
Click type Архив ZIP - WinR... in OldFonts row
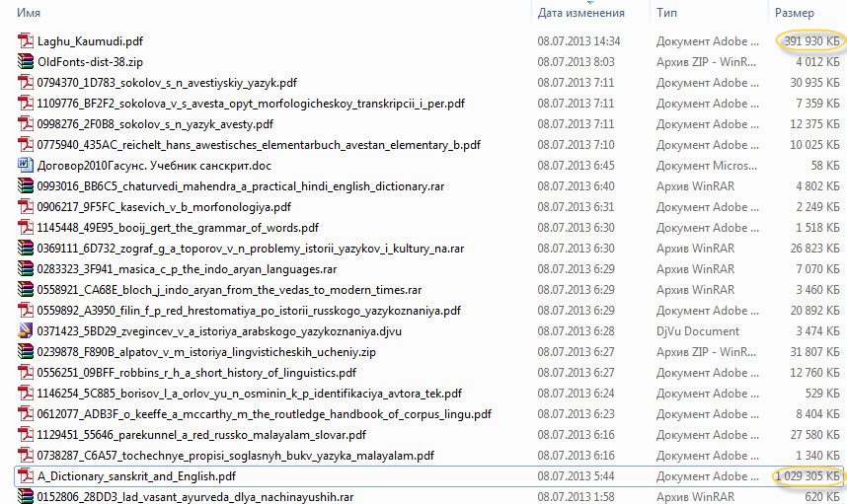click(706, 62)
